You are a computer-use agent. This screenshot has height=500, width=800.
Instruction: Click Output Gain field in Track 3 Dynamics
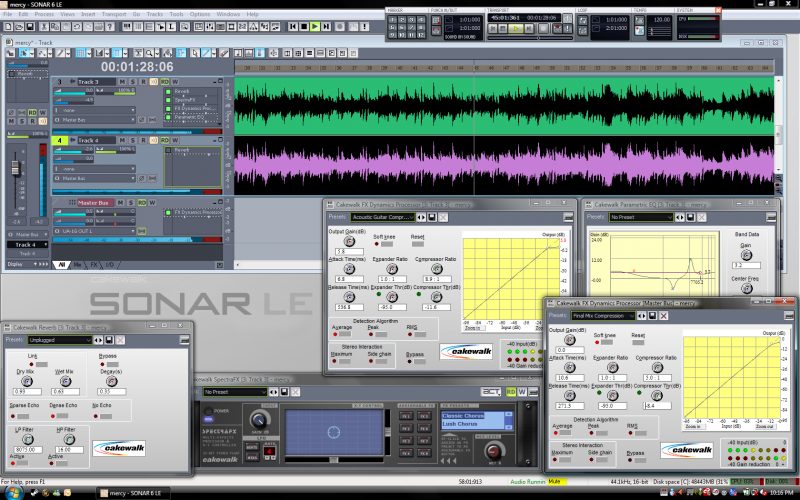(x=349, y=252)
